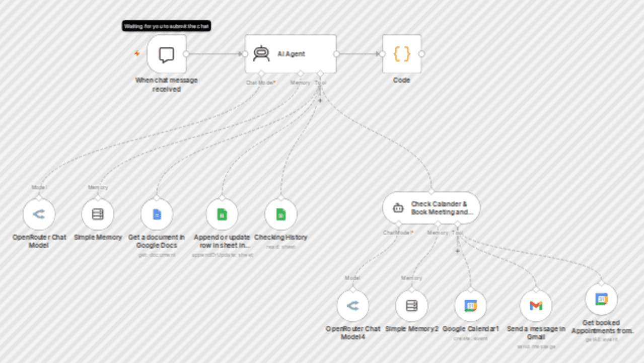This screenshot has height=363, width=644.
Task: Click the 'Code' label under the node
Action: point(401,80)
